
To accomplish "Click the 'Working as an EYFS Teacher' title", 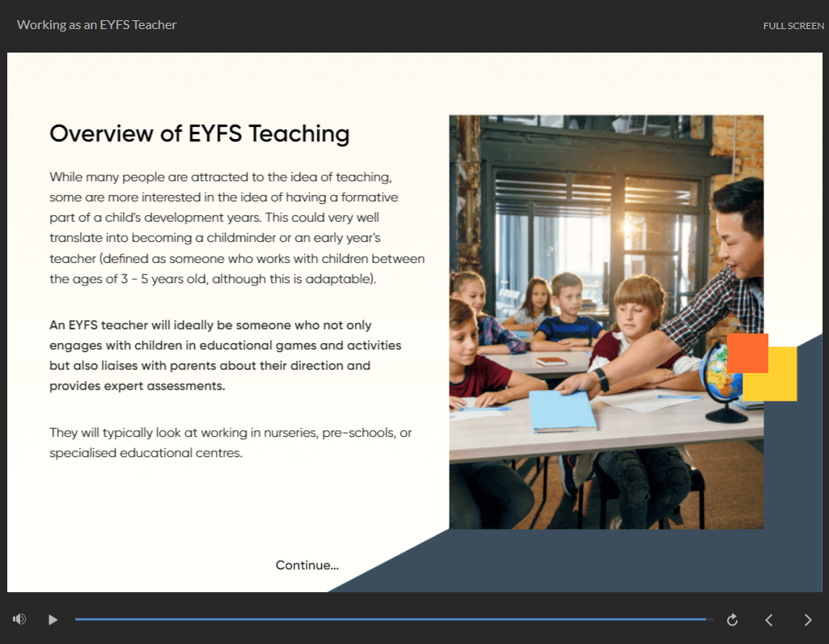I will click(97, 25).
